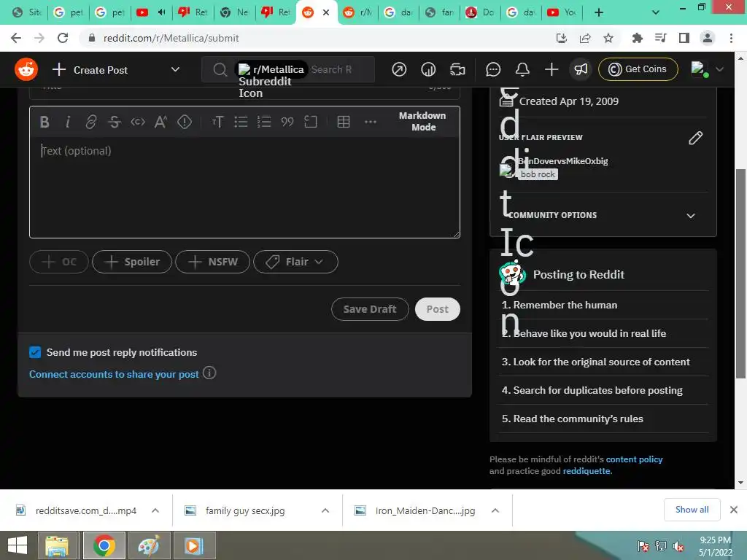Click Show all downloads
This screenshot has height=560, width=747.
692,510
